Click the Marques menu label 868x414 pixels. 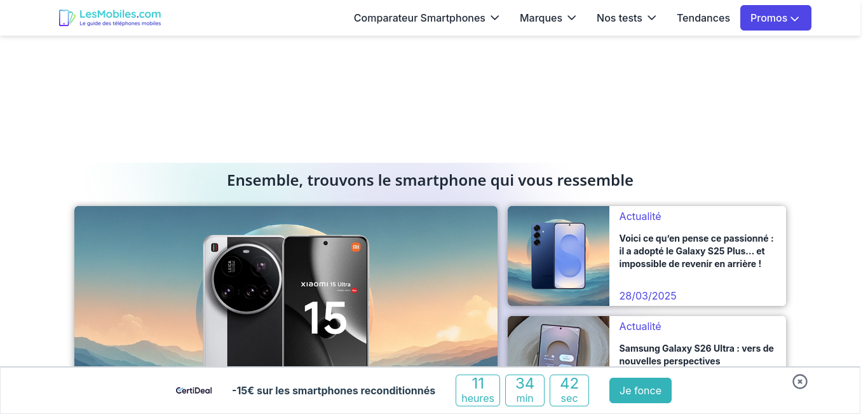tap(541, 18)
